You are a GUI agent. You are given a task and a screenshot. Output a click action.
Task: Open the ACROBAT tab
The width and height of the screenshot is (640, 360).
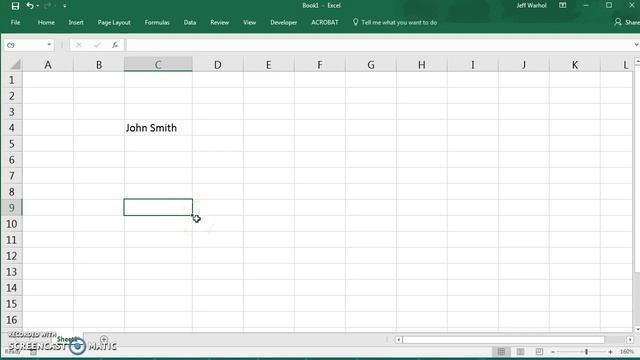tap(325, 22)
